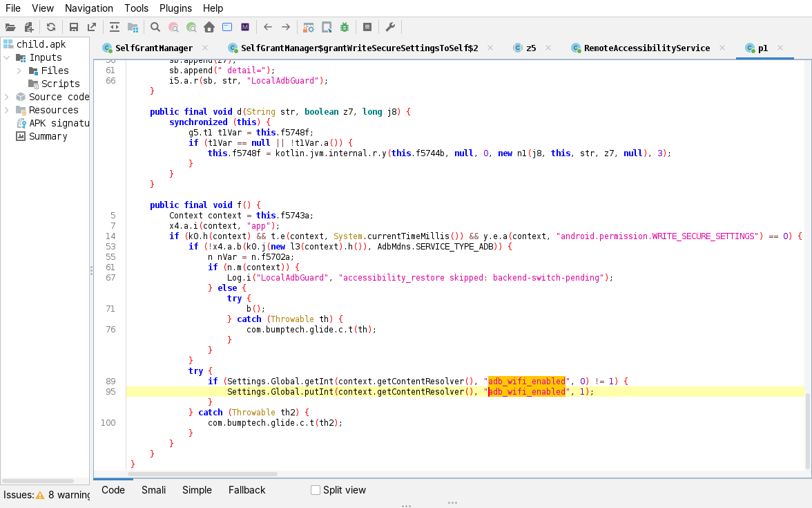
Task: Click the Export project icon
Action: click(93, 28)
